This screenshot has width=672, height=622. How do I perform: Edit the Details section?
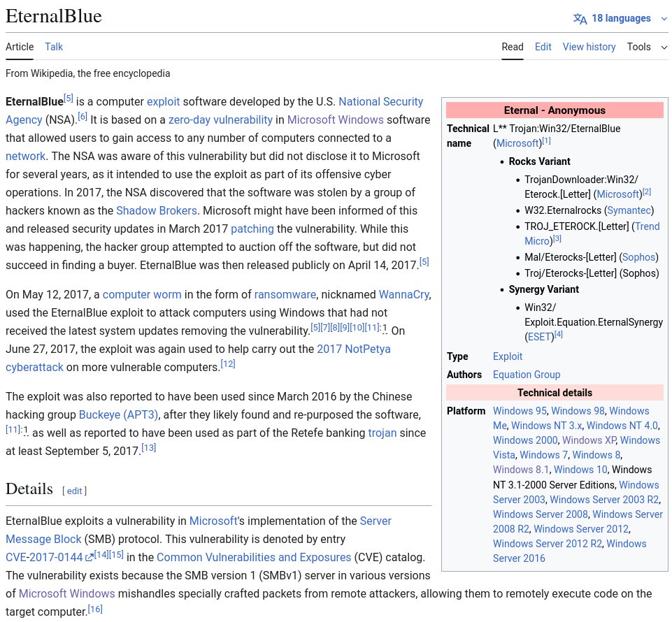point(74,491)
